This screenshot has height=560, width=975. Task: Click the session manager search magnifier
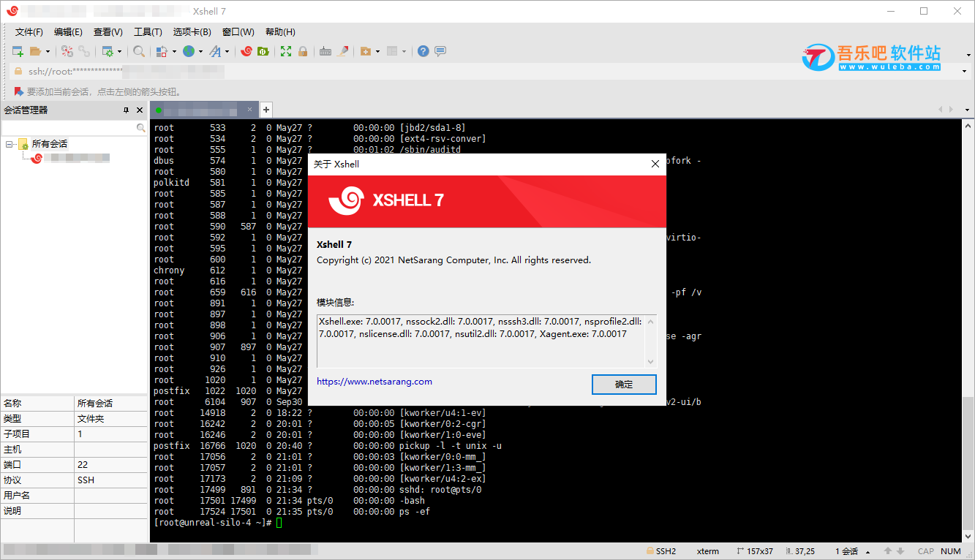[x=141, y=128]
